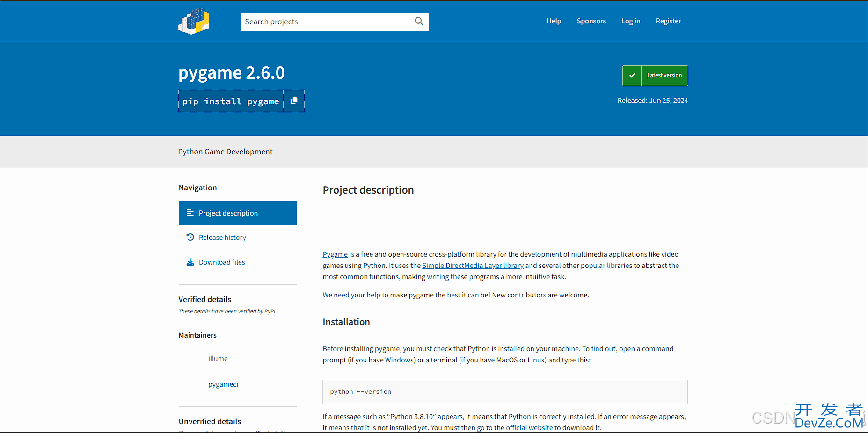Copy the pip install command icon

(x=294, y=101)
